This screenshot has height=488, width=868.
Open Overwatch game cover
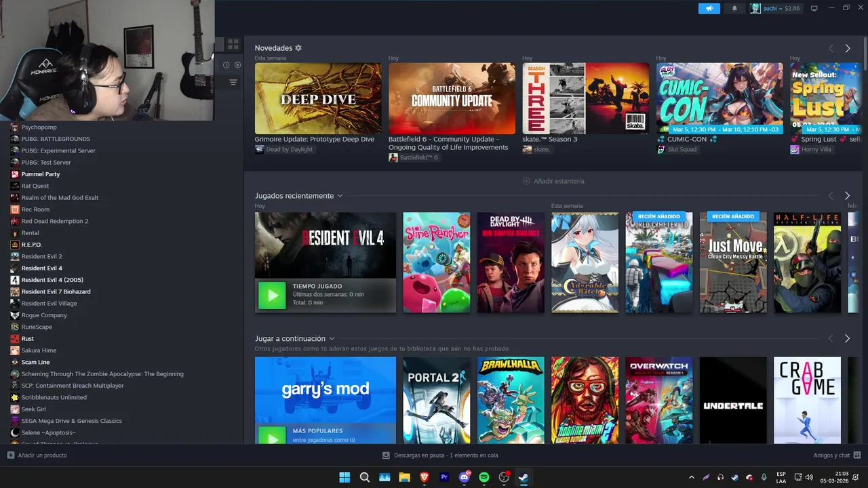(x=659, y=401)
